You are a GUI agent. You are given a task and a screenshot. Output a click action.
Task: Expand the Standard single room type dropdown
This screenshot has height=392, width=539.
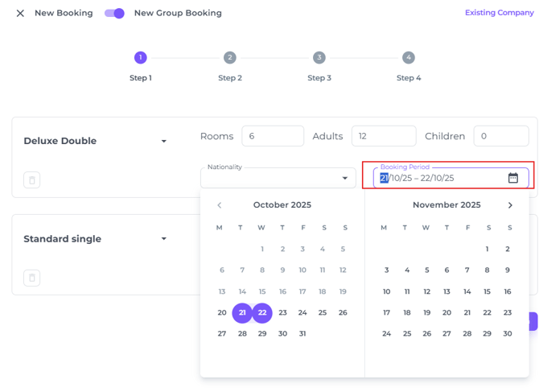pyautogui.click(x=164, y=239)
